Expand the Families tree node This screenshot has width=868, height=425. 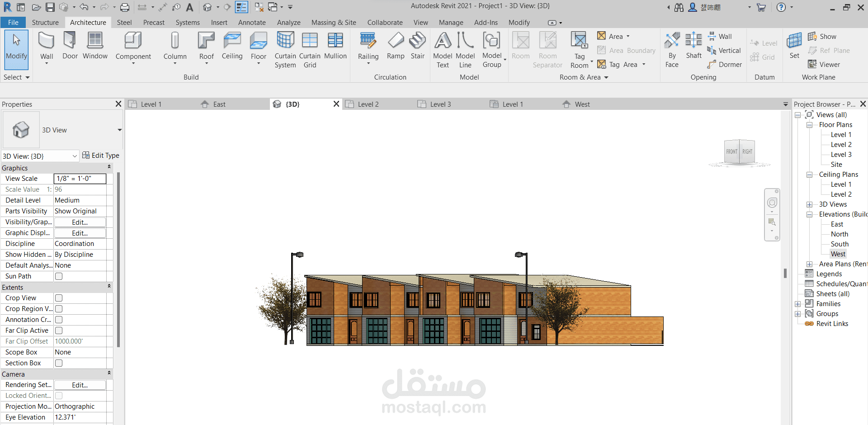(x=798, y=304)
